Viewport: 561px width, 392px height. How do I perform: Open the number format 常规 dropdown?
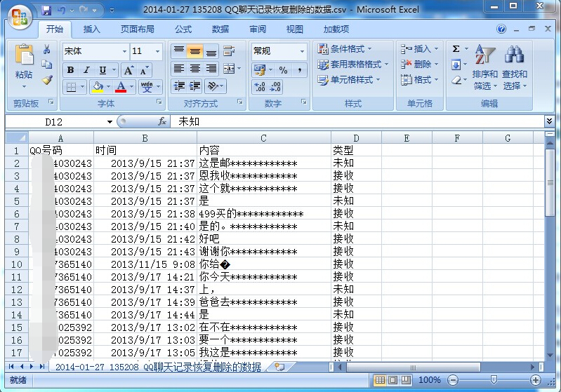click(x=303, y=51)
